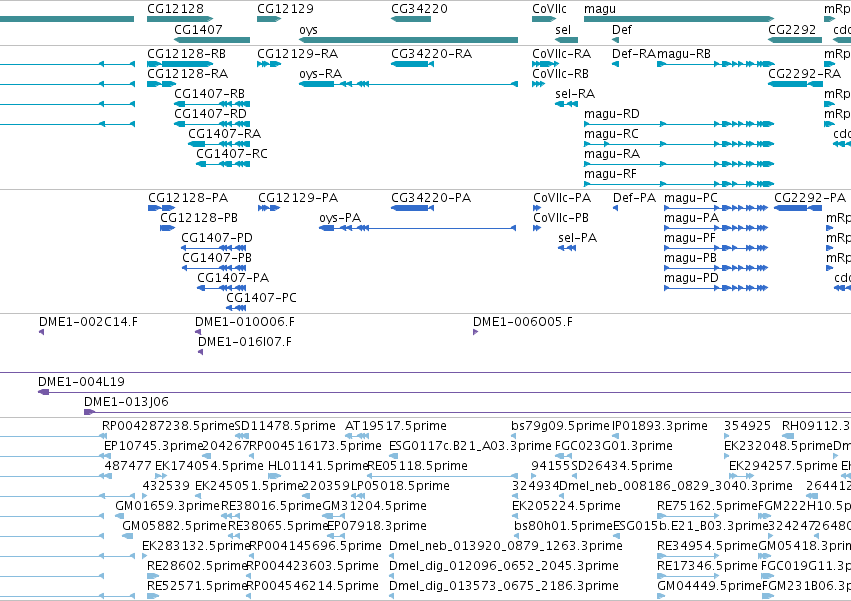
Task: Select transcript Def-RA
Action: click(x=634, y=54)
